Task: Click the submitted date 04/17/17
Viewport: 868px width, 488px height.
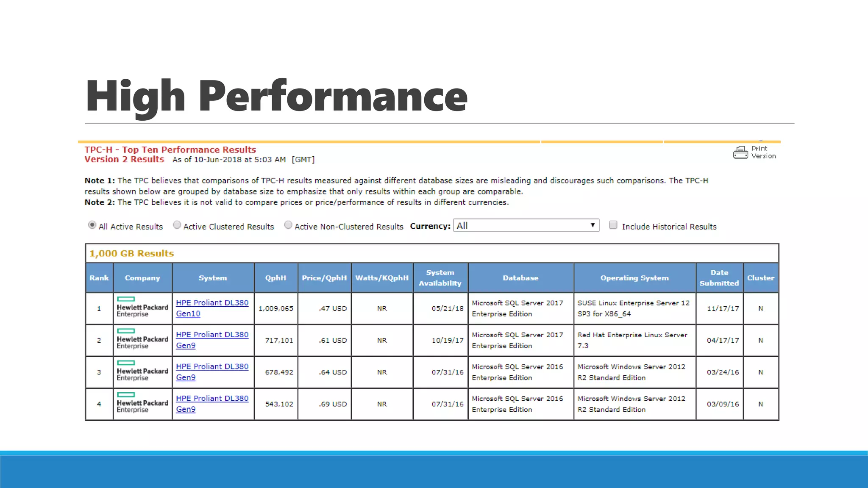Action: tap(723, 340)
